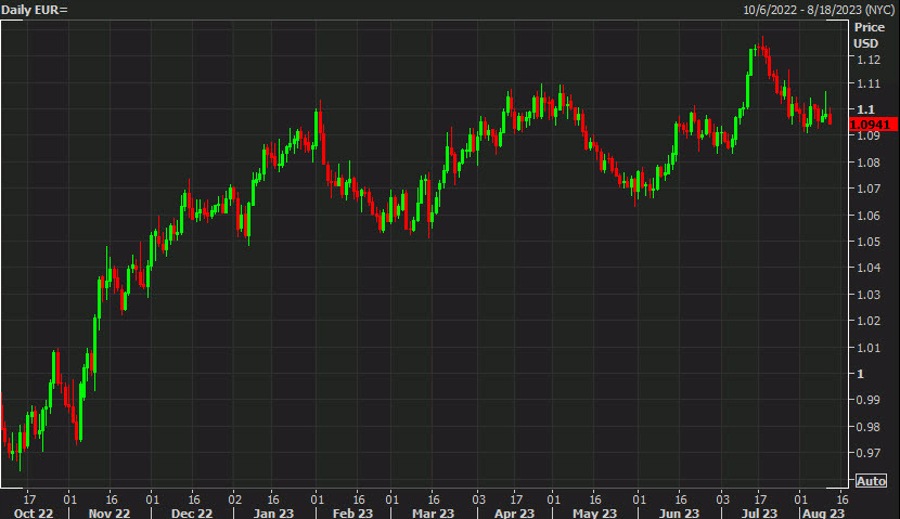The height and width of the screenshot is (519, 900).
Task: Select the red 1.0941 last price tag
Action: (x=866, y=124)
